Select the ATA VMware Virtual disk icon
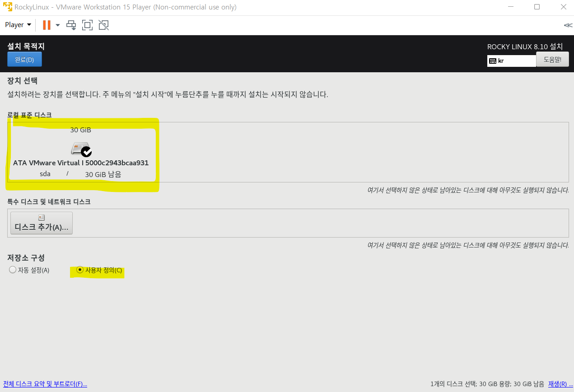Image resolution: width=574 pixels, height=392 pixels. (81, 149)
